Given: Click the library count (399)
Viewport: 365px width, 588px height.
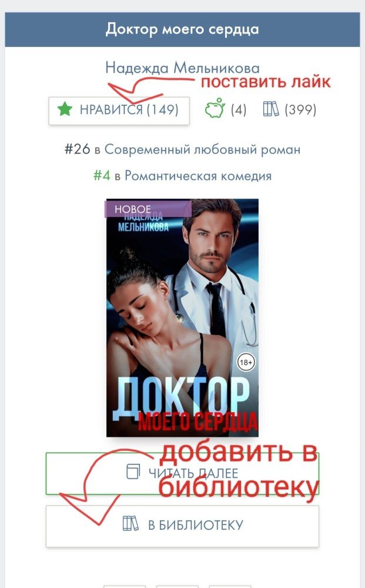Looking at the screenshot, I should click(300, 110).
